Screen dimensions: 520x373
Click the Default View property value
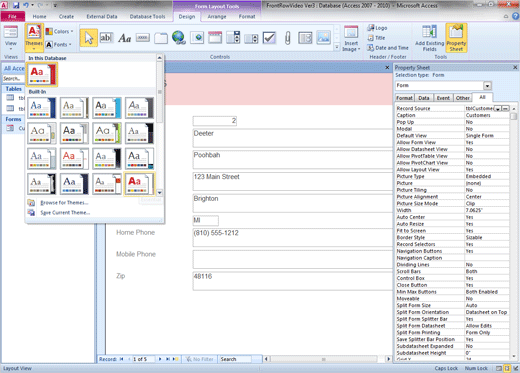[x=487, y=136]
